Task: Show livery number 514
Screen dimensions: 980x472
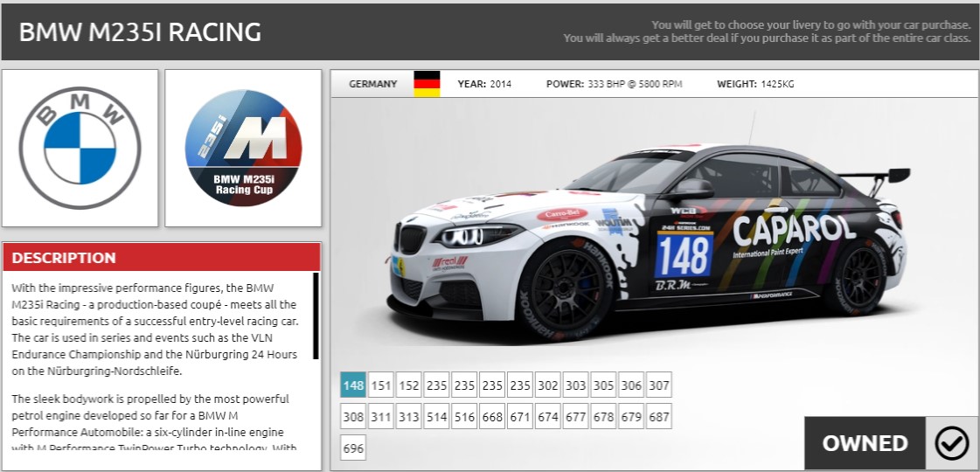Action: pyautogui.click(x=437, y=416)
